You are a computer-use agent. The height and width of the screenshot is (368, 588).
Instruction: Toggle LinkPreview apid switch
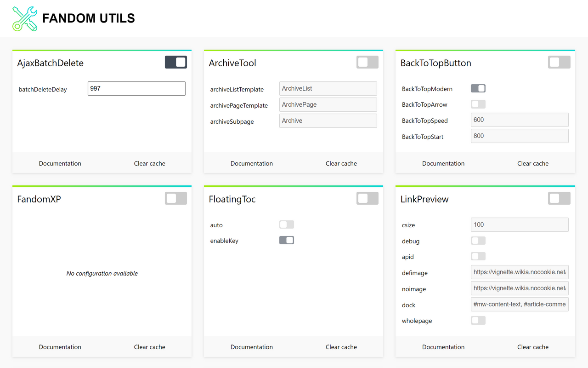point(478,256)
